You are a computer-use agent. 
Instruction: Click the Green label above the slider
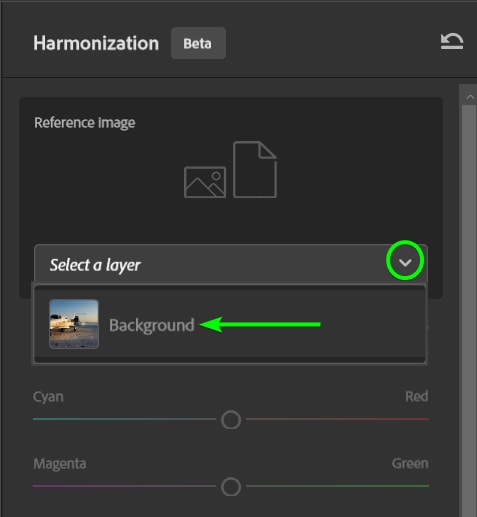pos(410,463)
